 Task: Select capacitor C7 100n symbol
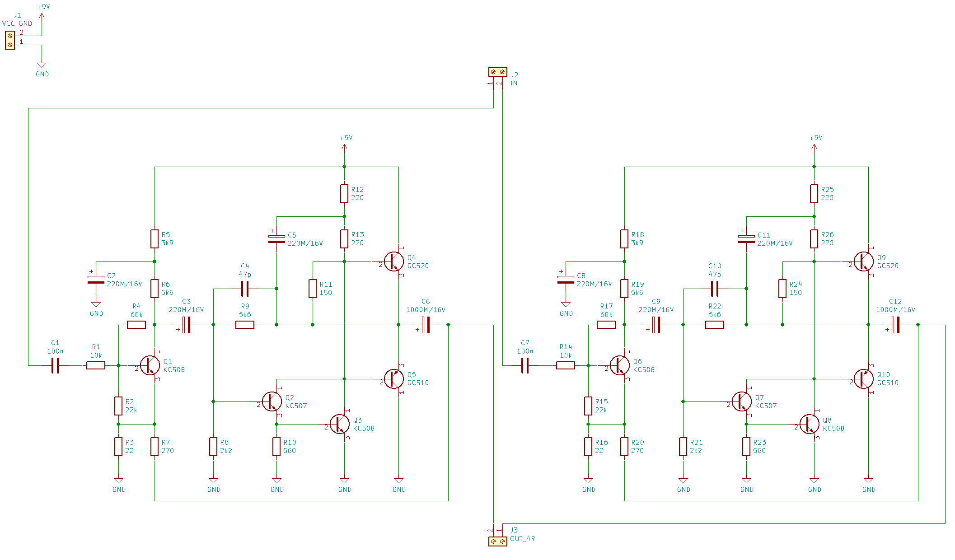525,365
